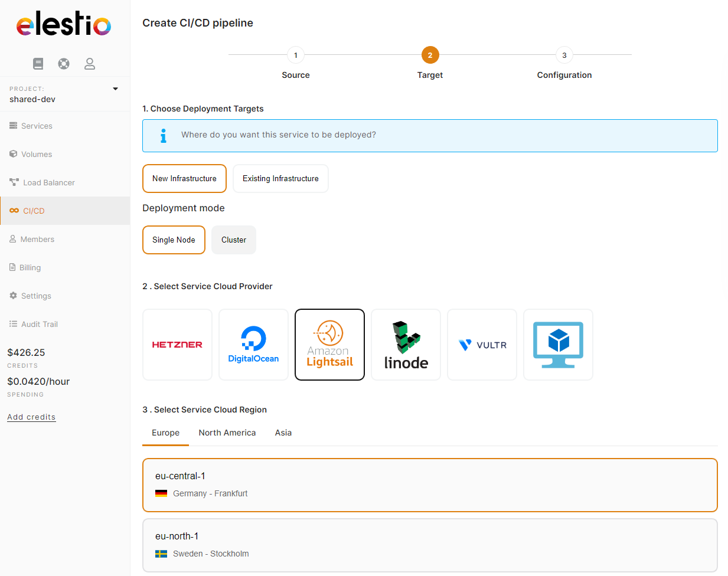Select Vultr cloud provider
Image resolution: width=728 pixels, height=576 pixels.
pyautogui.click(x=482, y=345)
